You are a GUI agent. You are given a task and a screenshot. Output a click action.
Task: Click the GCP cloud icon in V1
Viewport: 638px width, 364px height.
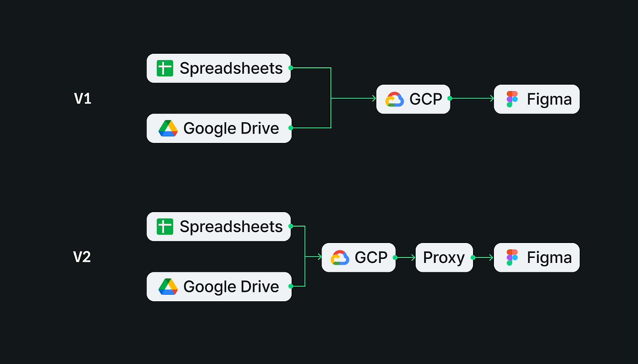(395, 99)
